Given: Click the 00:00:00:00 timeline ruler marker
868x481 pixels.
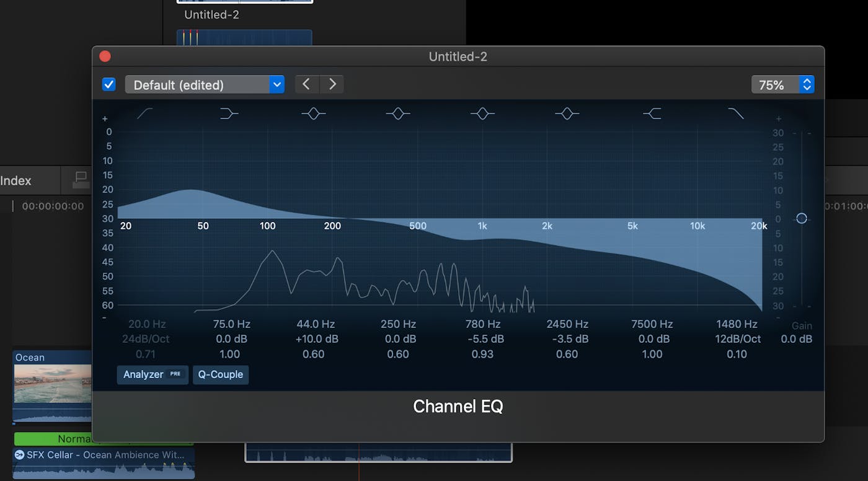Looking at the screenshot, I should pyautogui.click(x=53, y=206).
